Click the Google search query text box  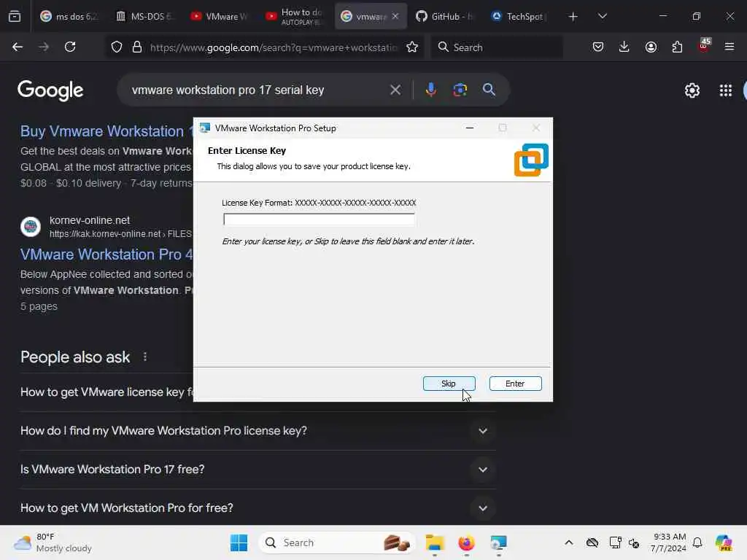pos(258,90)
